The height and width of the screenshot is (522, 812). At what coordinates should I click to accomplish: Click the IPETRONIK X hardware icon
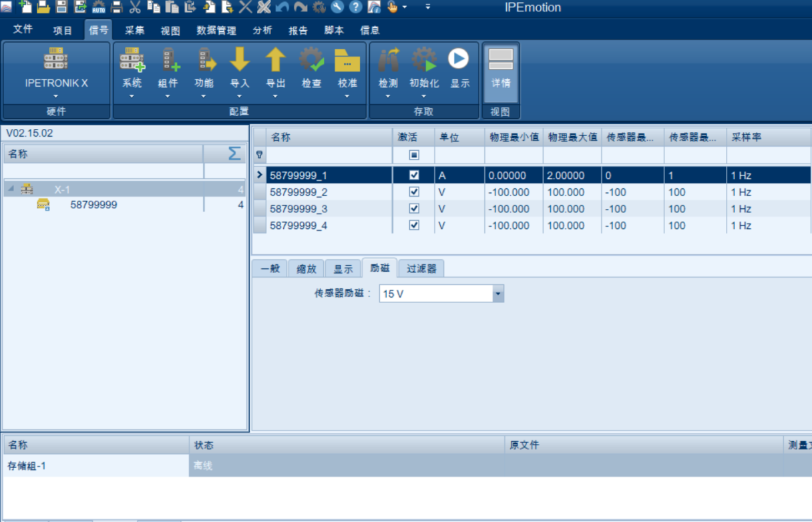point(56,59)
